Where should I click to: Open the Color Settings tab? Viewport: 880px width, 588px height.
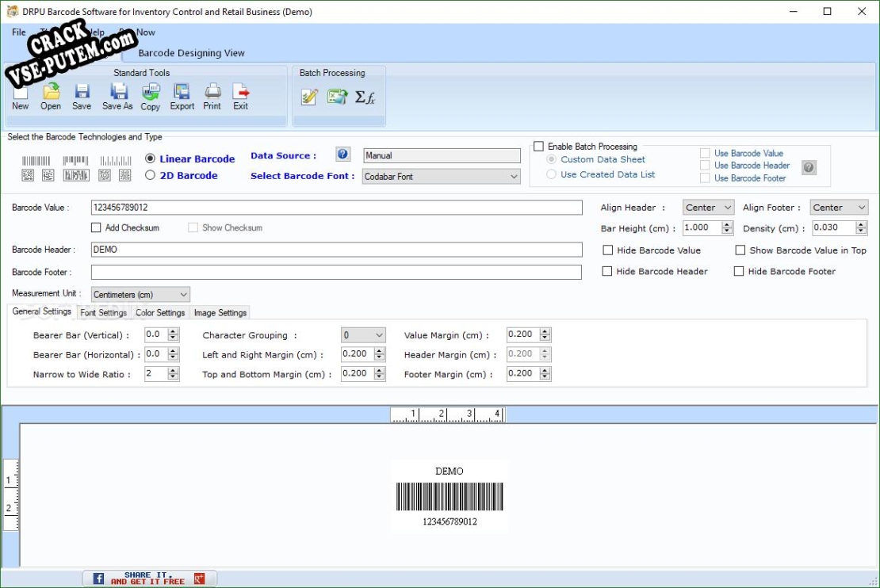pyautogui.click(x=160, y=312)
